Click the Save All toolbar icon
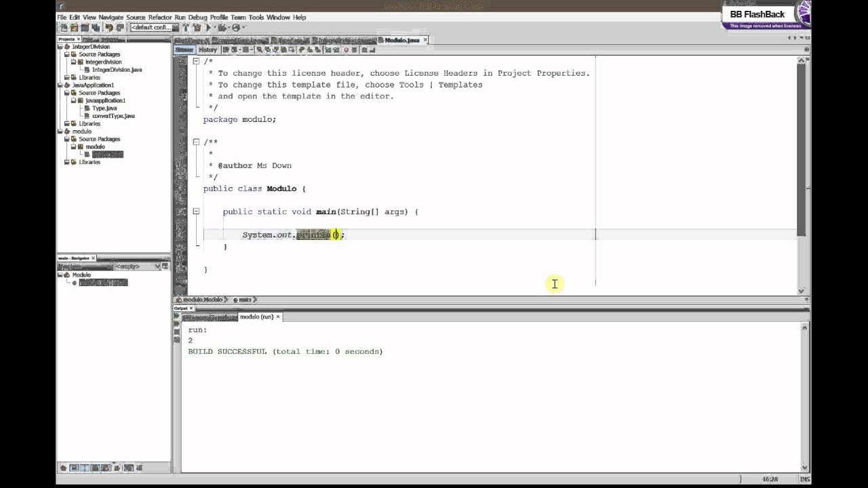Screen dimensions: 868x488 point(96,28)
